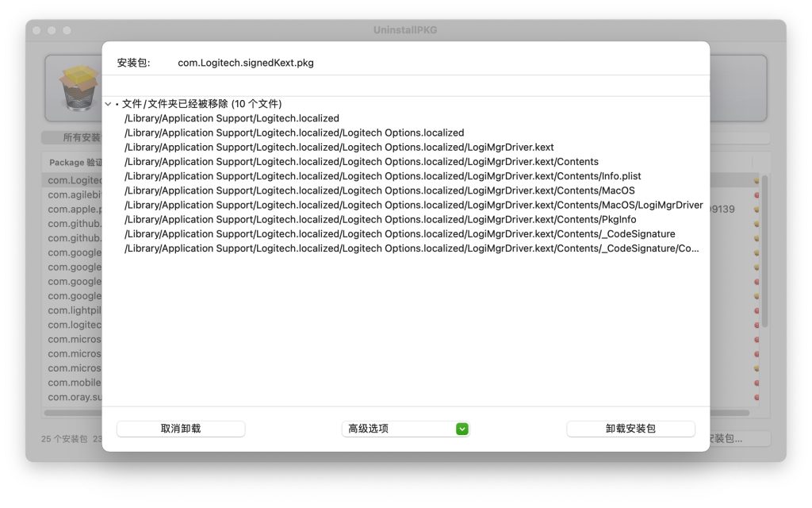
Task: Click the 卸载安装包 button
Action: coord(630,429)
